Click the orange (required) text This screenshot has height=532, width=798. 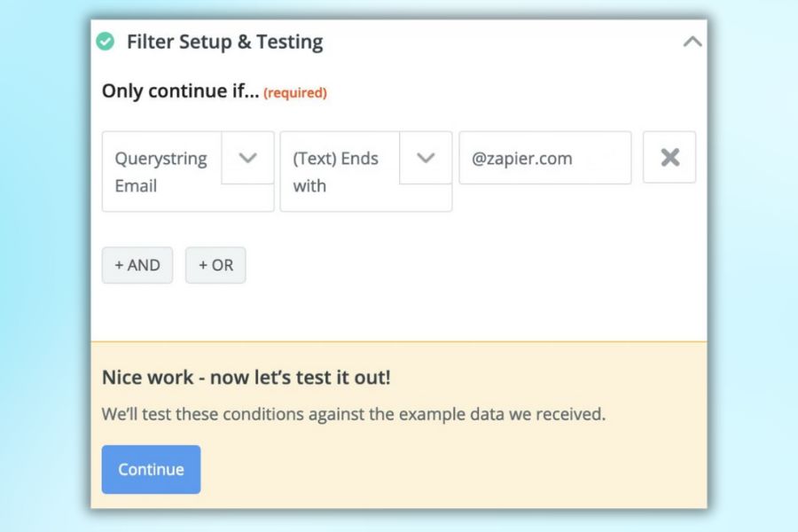tap(295, 92)
